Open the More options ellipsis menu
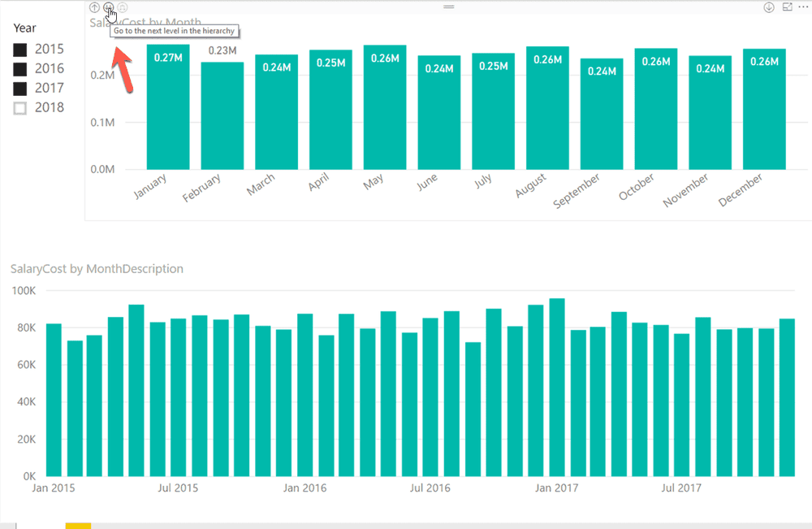This screenshot has height=529, width=812. 802,7
